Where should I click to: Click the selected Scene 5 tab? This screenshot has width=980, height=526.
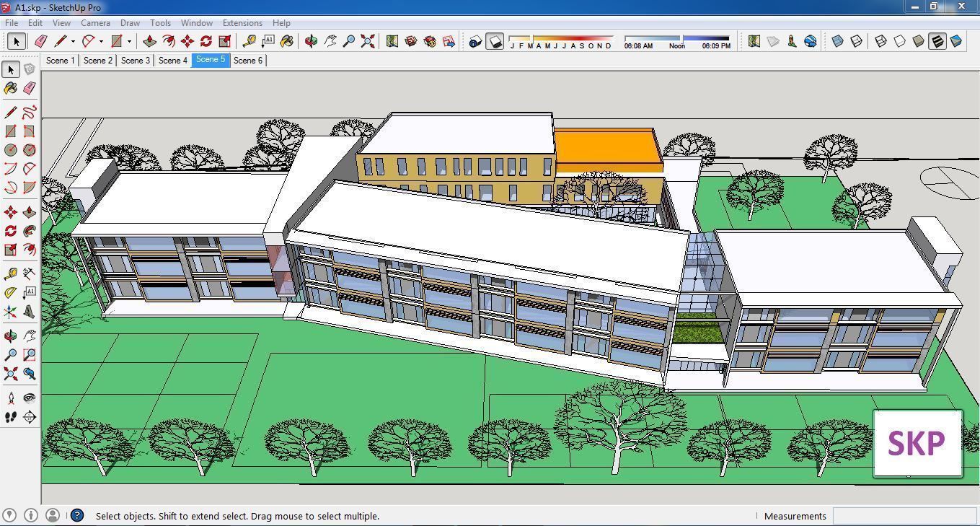pyautogui.click(x=211, y=60)
